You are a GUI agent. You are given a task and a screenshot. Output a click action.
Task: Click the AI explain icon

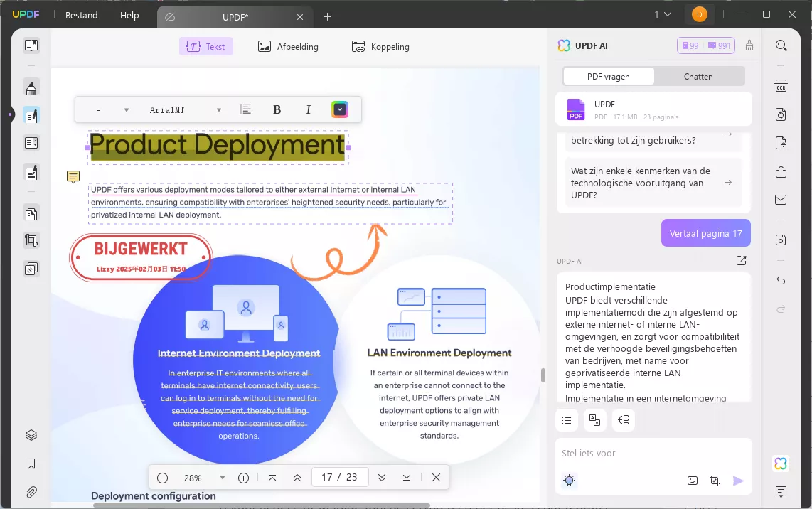tap(623, 420)
